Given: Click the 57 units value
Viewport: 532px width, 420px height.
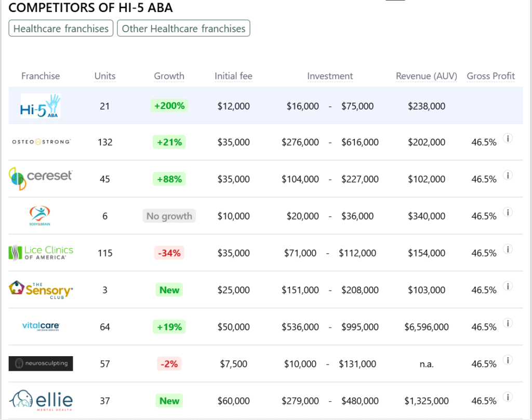Looking at the screenshot, I should (x=105, y=364).
